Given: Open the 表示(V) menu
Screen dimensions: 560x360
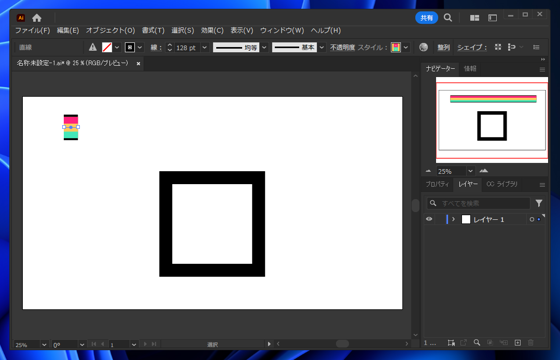Looking at the screenshot, I should [x=242, y=31].
